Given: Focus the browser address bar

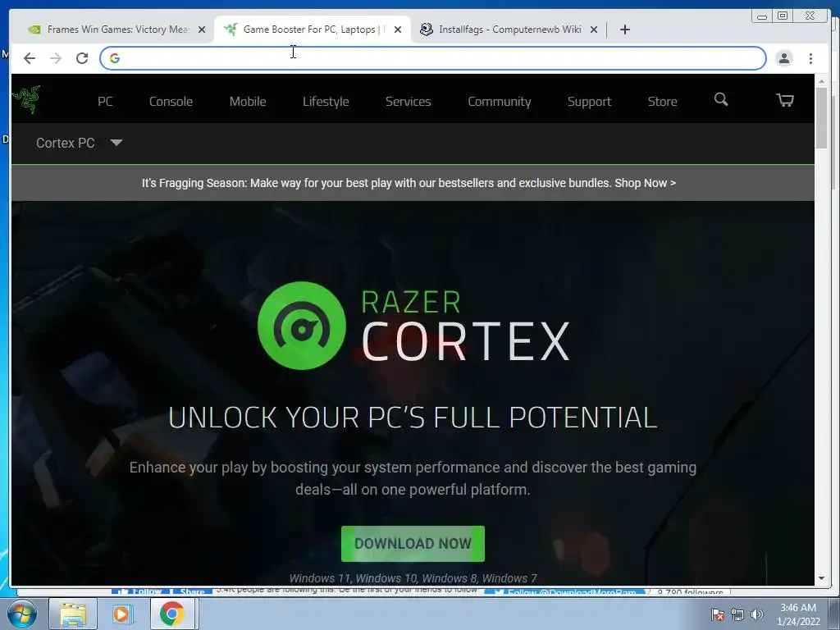Looking at the screenshot, I should click(433, 58).
